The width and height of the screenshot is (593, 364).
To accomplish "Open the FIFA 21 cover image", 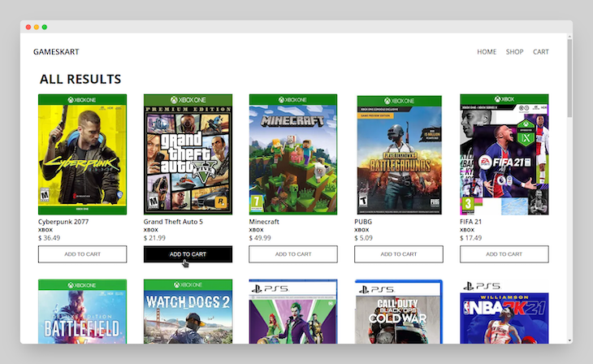I will click(x=504, y=154).
